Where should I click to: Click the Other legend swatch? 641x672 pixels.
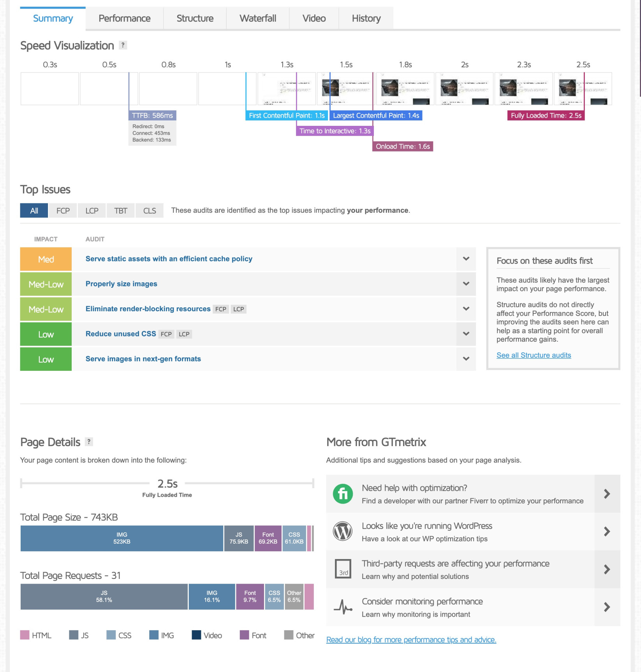tap(289, 635)
